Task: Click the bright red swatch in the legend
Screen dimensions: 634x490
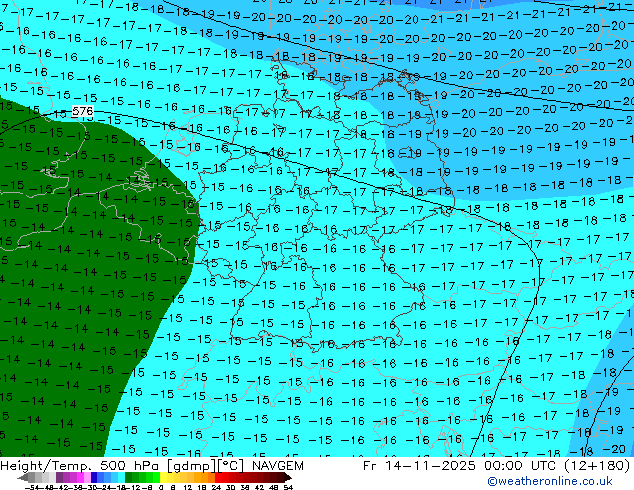Action: [x=218, y=477]
